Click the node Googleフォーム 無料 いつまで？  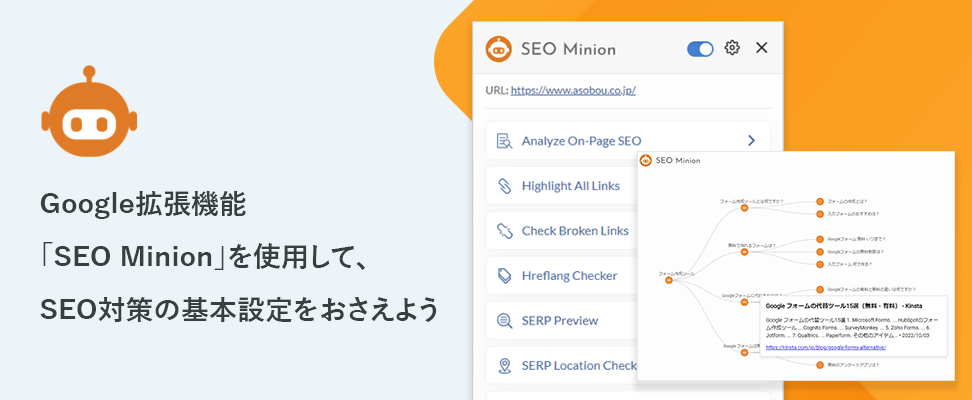pyautogui.click(x=820, y=239)
